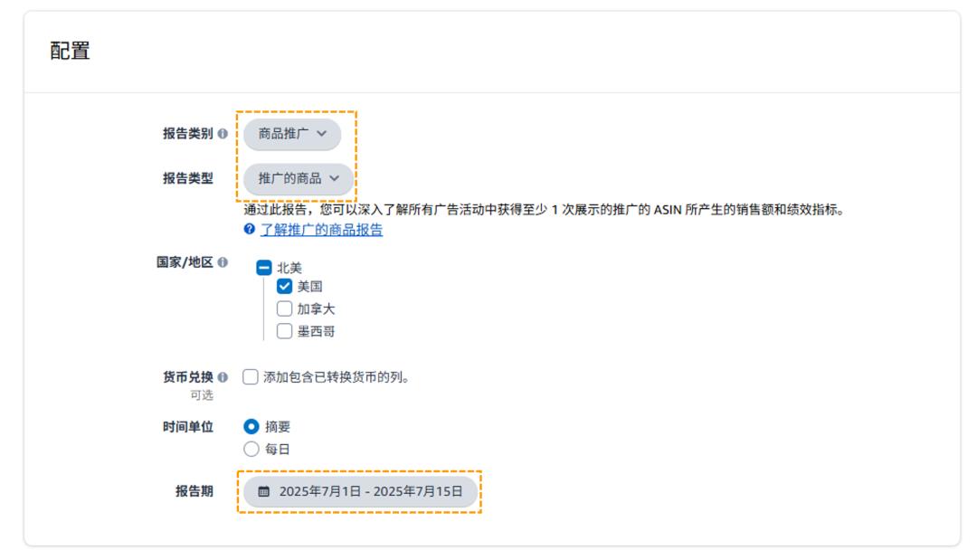Enable the 墨西哥 checkbox
Viewport: 977px width, 560px height.
285,331
